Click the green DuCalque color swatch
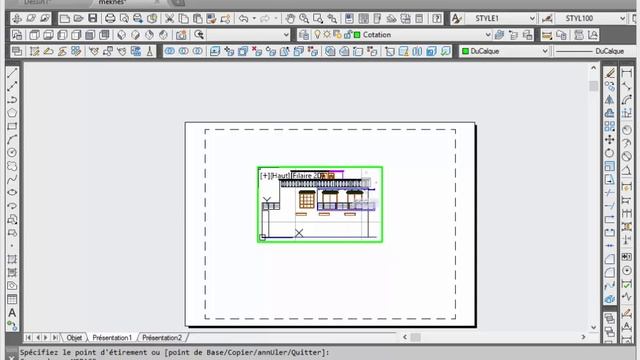The height and width of the screenshot is (360, 640). tap(465, 51)
